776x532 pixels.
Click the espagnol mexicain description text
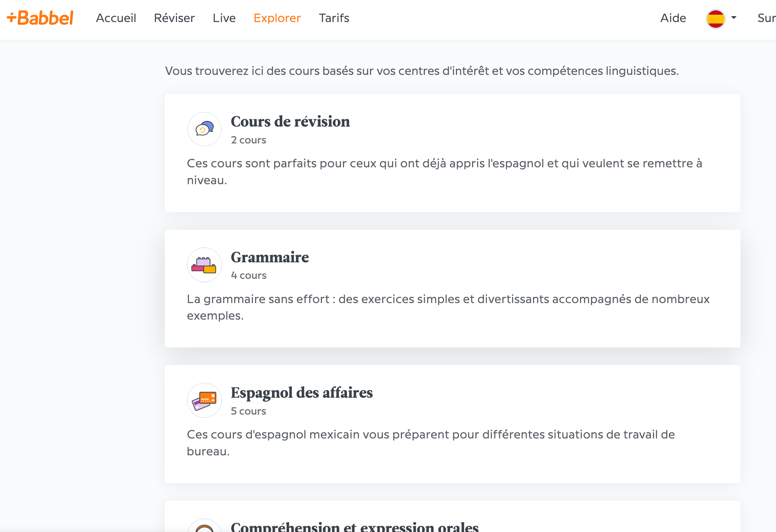[431, 443]
